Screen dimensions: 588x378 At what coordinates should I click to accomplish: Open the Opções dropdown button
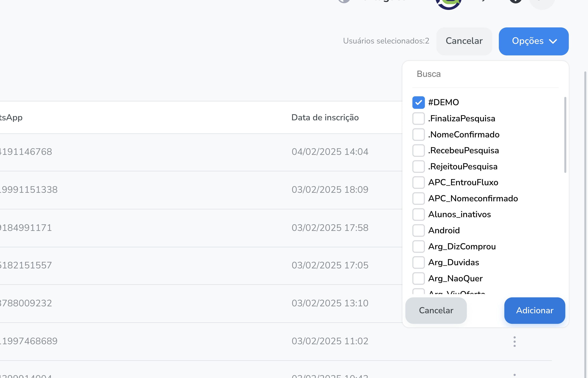[534, 41]
